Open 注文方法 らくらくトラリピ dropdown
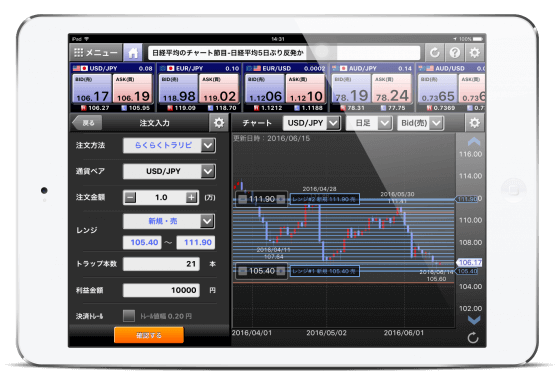560x381 pixels. tap(169, 145)
